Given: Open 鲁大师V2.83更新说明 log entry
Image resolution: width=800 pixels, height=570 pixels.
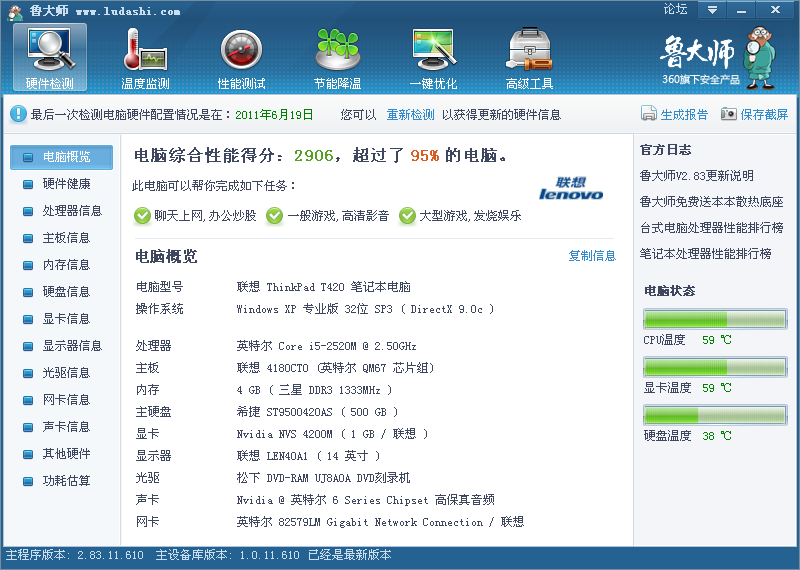Looking at the screenshot, I should (x=696, y=176).
